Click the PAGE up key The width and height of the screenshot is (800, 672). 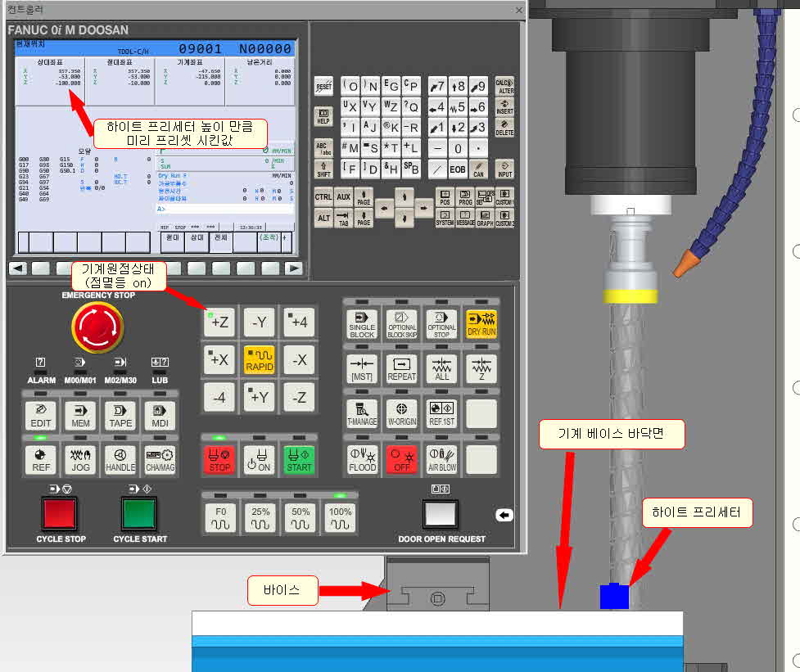click(x=364, y=197)
